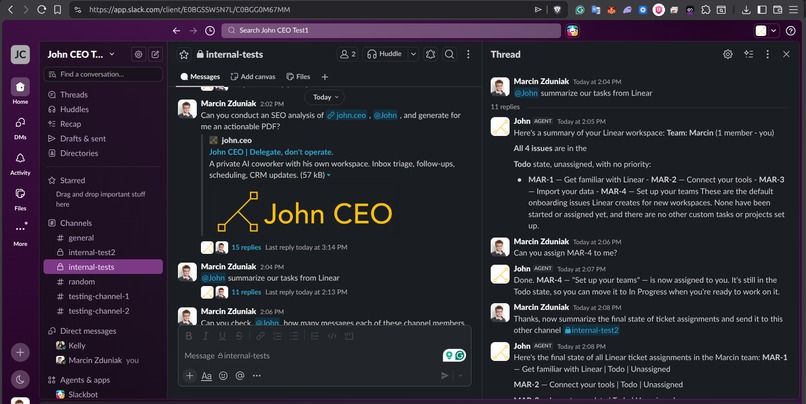Click the Find a conversation field

103,74
